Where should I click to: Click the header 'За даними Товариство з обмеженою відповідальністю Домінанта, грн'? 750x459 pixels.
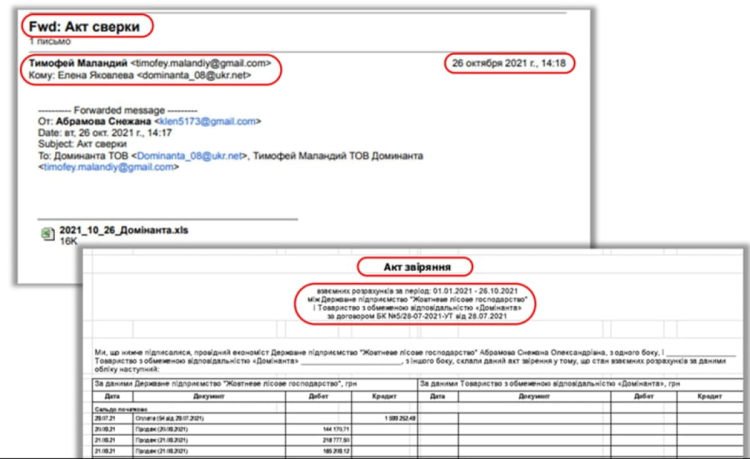point(550,383)
